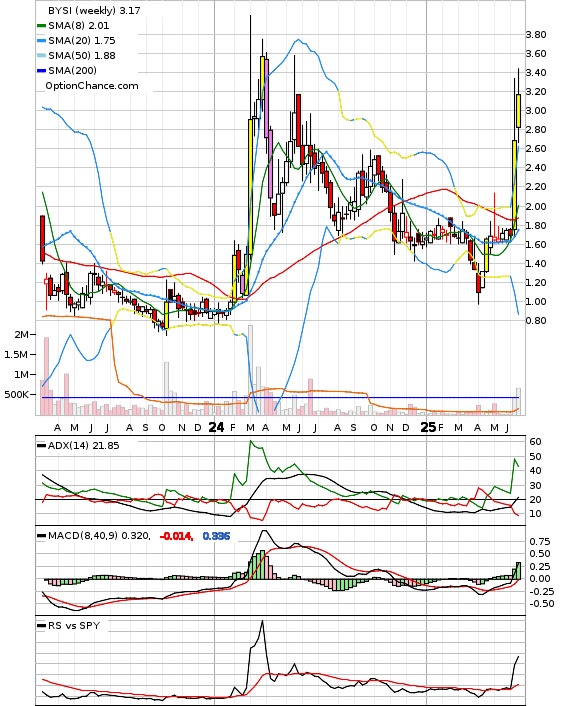Click the OptionChance.com watermark text
566x706 pixels.
click(x=92, y=86)
